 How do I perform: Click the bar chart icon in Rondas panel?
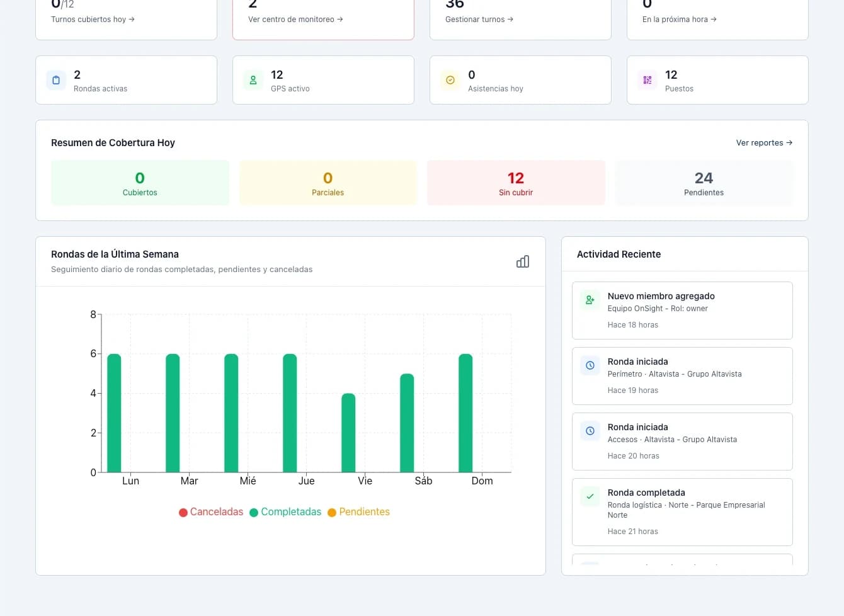tap(523, 261)
